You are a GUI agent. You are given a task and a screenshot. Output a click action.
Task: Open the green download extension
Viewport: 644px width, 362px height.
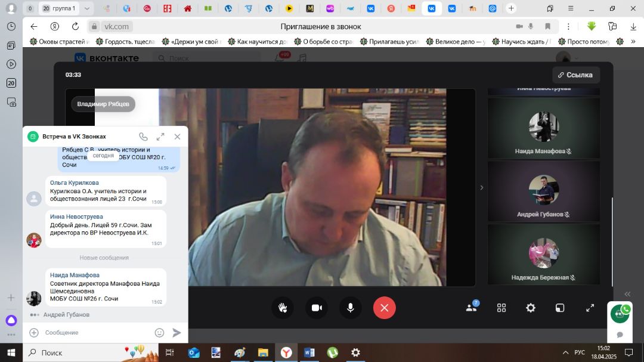(x=592, y=26)
